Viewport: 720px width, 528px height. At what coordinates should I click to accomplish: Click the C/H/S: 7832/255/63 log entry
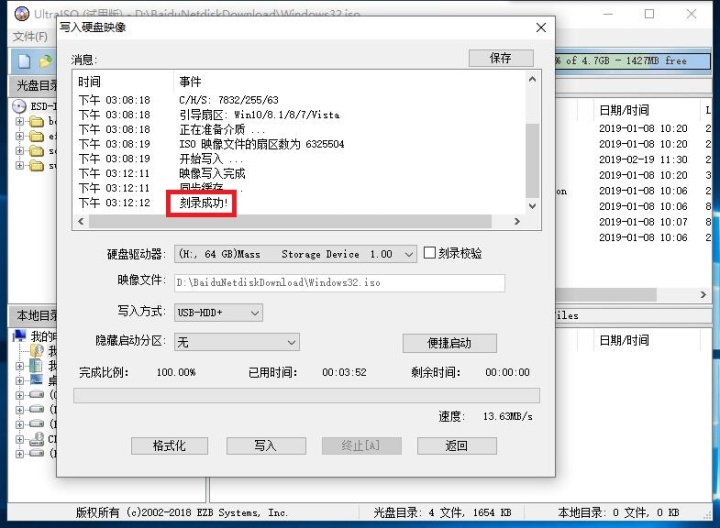coord(229,100)
